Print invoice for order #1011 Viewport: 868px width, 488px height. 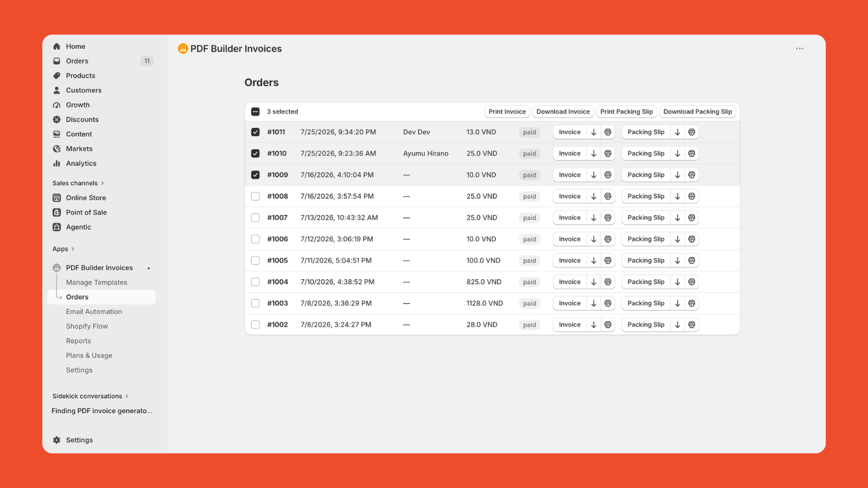(608, 132)
